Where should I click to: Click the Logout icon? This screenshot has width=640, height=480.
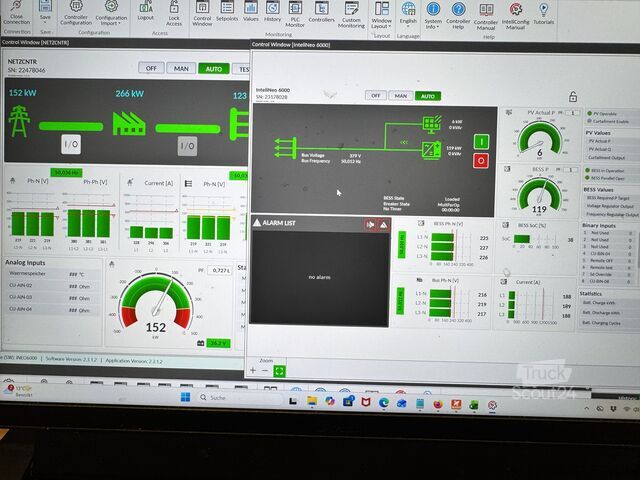click(x=146, y=11)
